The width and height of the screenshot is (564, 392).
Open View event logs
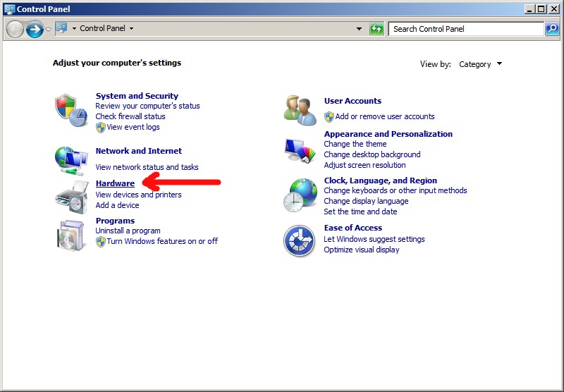[x=133, y=128]
